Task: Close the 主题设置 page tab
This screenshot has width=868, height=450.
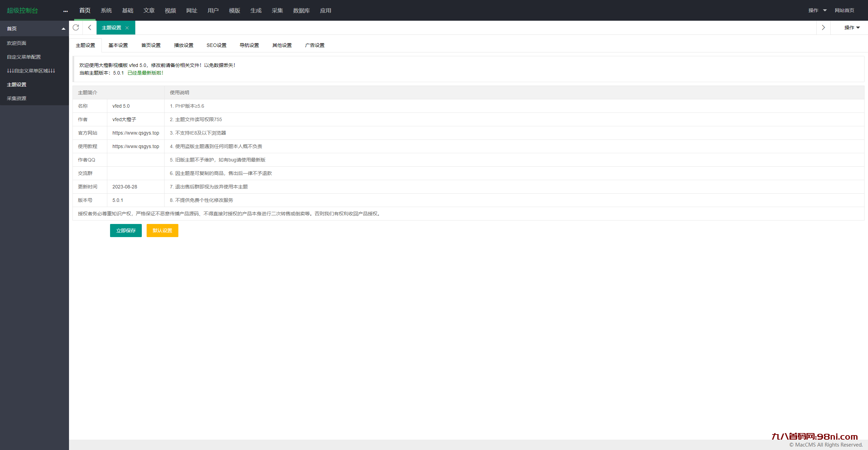Action: [127, 28]
